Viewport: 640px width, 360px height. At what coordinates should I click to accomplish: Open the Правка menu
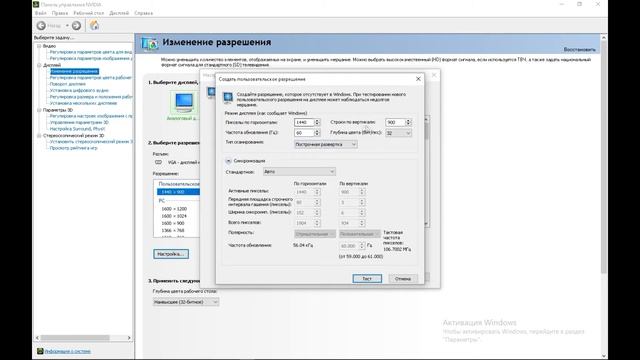[60, 13]
